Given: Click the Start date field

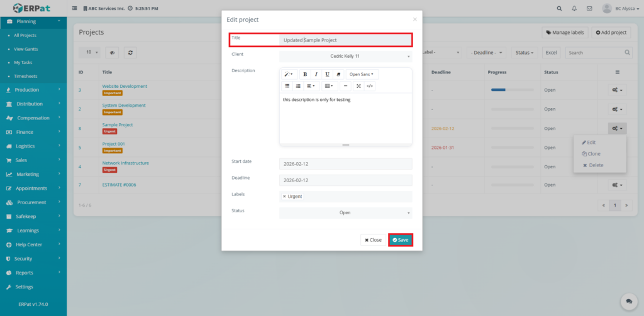Looking at the screenshot, I should coord(345,164).
